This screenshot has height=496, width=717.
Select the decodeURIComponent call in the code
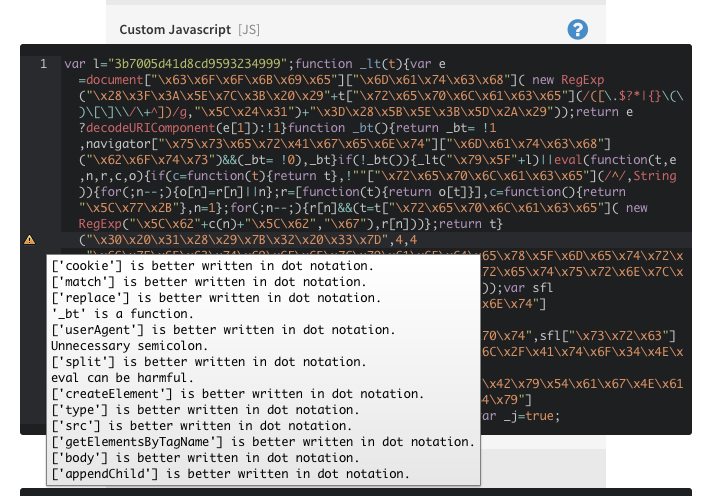150,128
